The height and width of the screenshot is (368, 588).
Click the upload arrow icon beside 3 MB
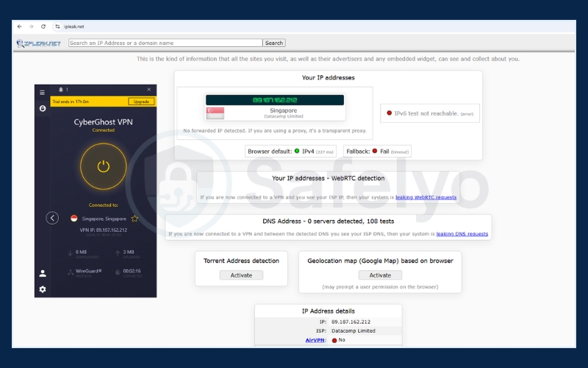(118, 253)
